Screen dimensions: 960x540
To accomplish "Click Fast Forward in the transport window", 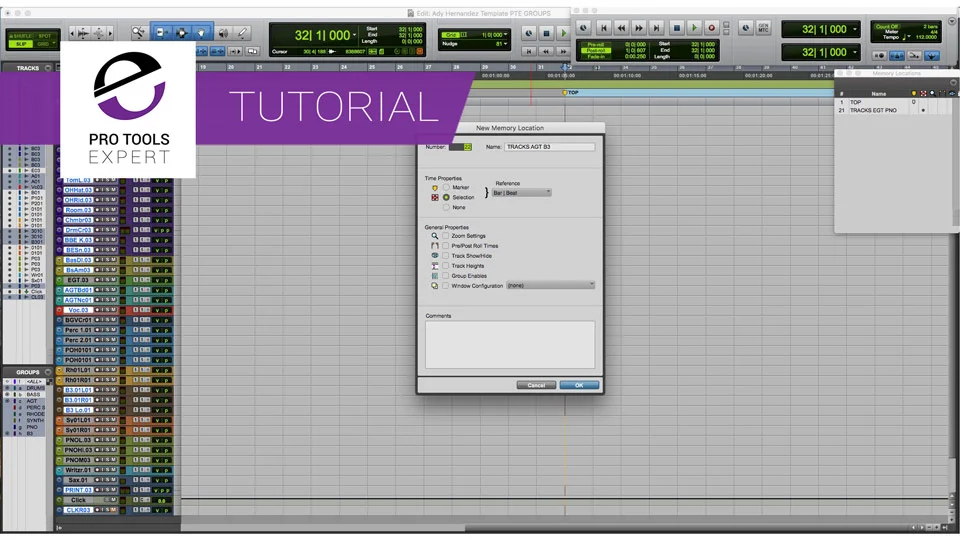I will (639, 28).
